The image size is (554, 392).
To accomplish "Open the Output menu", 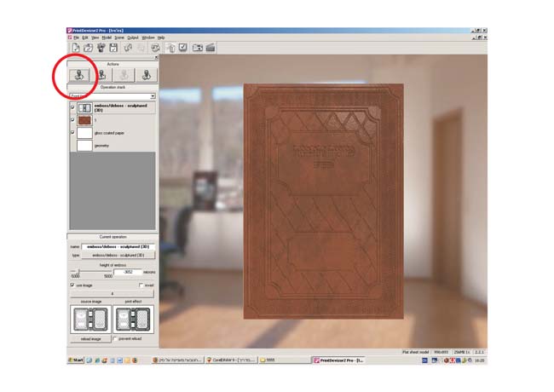I will (132, 37).
